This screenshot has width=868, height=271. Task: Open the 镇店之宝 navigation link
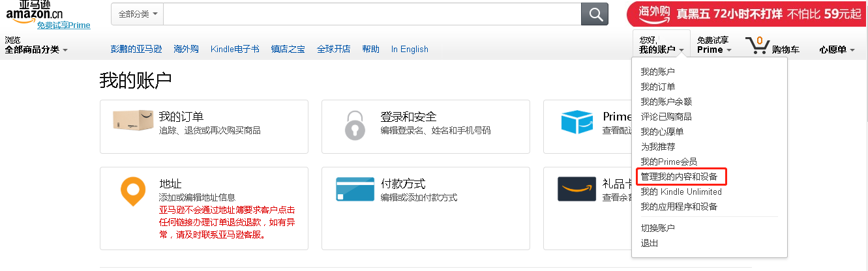(x=288, y=49)
